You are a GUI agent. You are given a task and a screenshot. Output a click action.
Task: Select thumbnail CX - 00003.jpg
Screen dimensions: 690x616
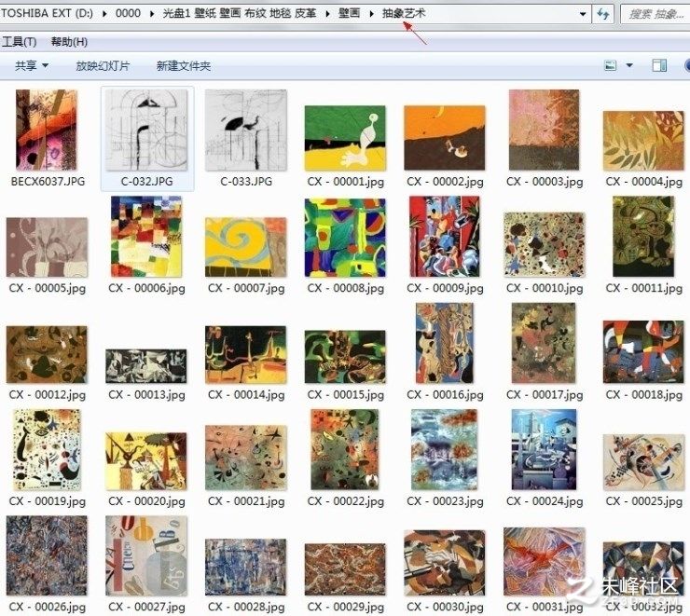544,130
